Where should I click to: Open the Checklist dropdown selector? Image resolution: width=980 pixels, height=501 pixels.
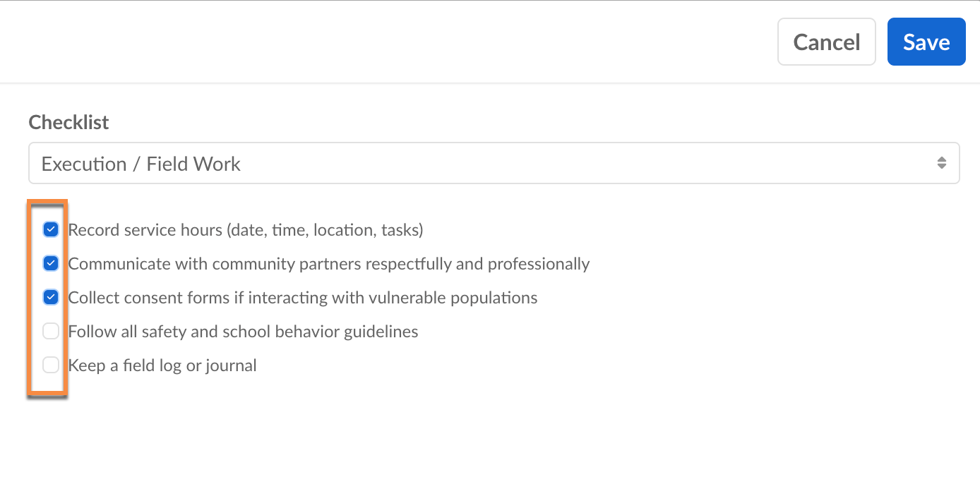click(x=494, y=164)
